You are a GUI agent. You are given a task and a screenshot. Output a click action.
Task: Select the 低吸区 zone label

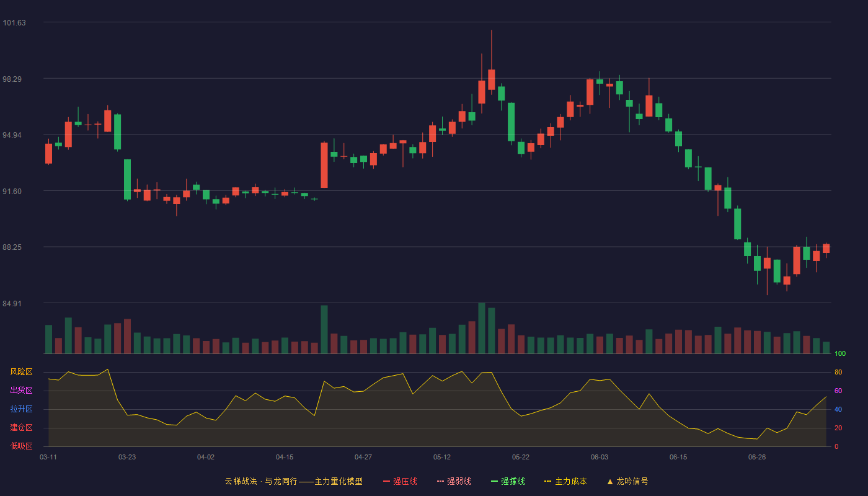(21, 446)
